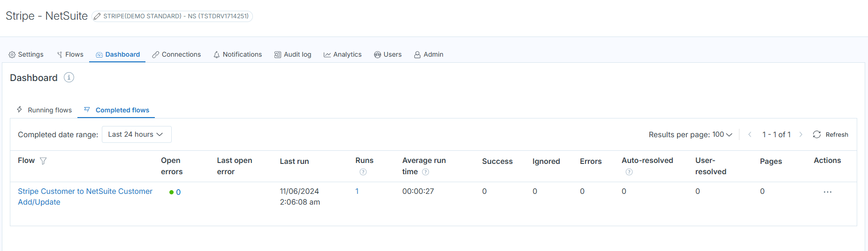Image resolution: width=868 pixels, height=251 pixels.
Task: Navigate to the Connections tab
Action: click(x=176, y=55)
